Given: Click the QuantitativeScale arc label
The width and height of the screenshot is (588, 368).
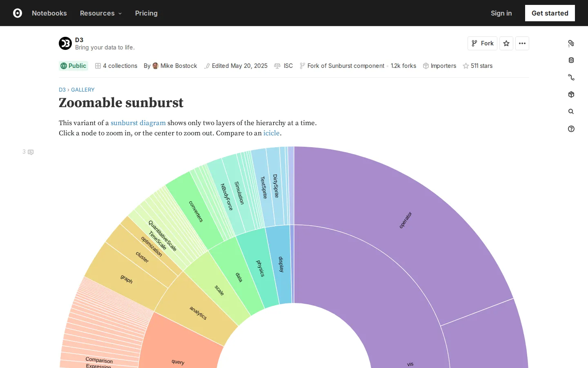Looking at the screenshot, I should 162,236.
